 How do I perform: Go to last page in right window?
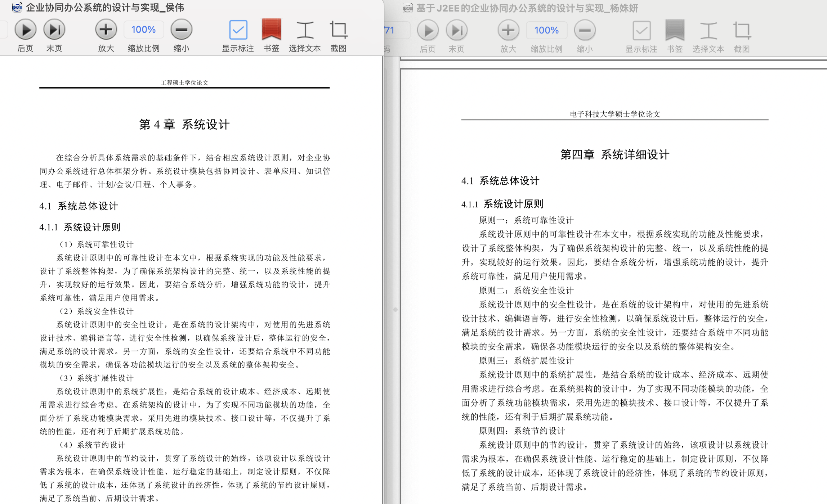click(456, 30)
